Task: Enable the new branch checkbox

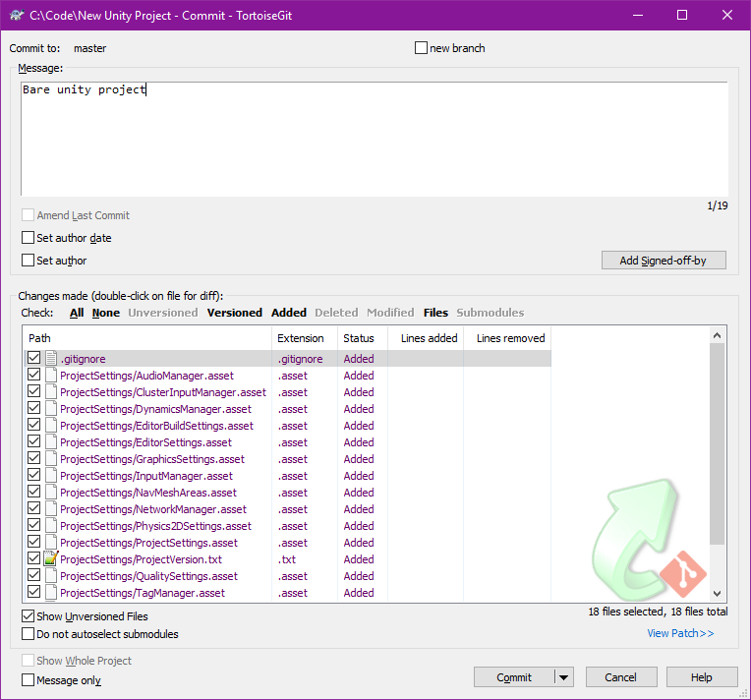Action: pyautogui.click(x=421, y=48)
